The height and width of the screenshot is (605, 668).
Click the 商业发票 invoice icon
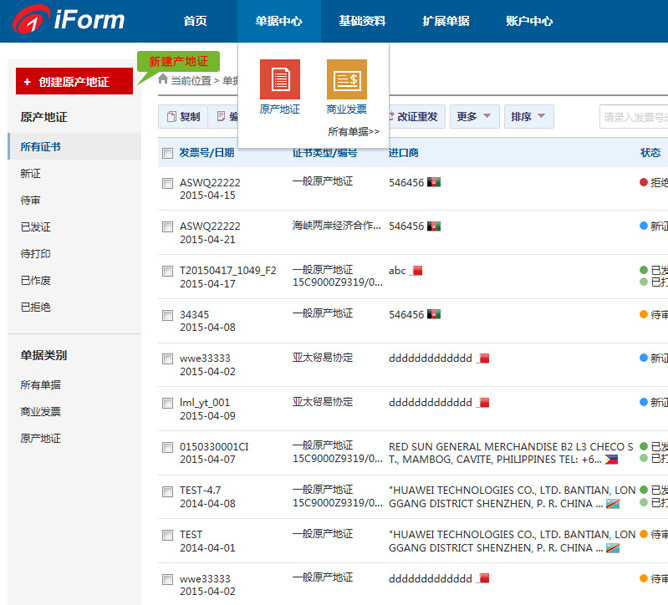point(346,79)
